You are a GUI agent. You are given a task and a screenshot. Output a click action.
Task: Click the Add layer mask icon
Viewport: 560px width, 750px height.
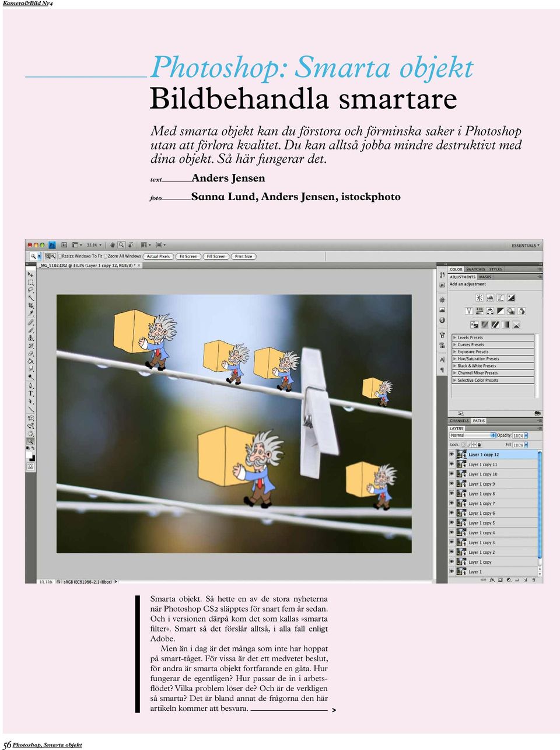[x=500, y=580]
